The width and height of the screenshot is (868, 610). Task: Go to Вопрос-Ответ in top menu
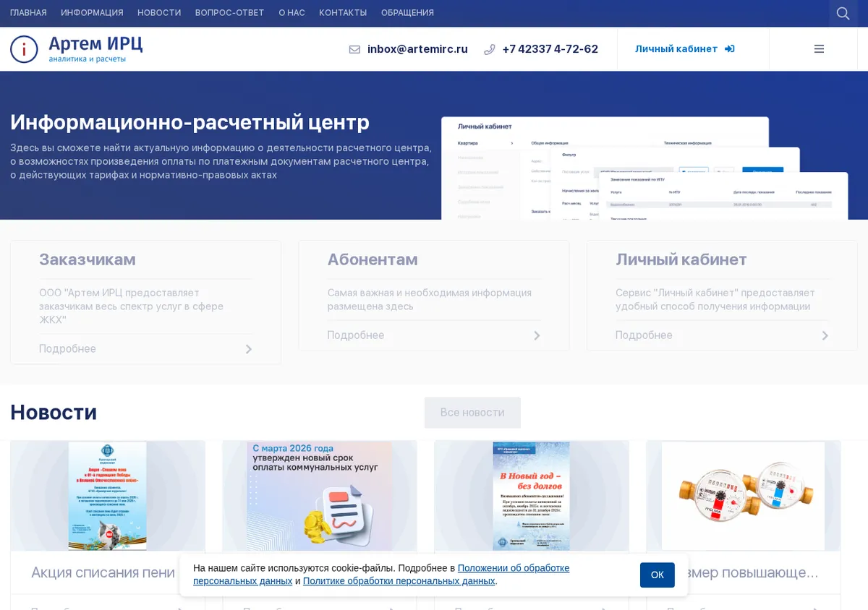click(x=230, y=13)
